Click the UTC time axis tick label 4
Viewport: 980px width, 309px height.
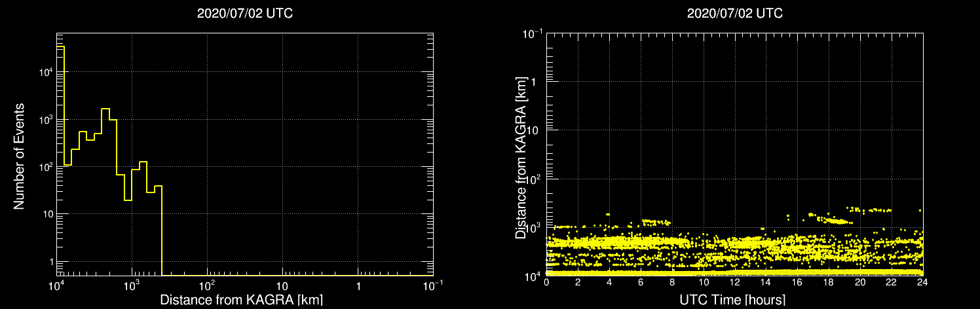609,282
